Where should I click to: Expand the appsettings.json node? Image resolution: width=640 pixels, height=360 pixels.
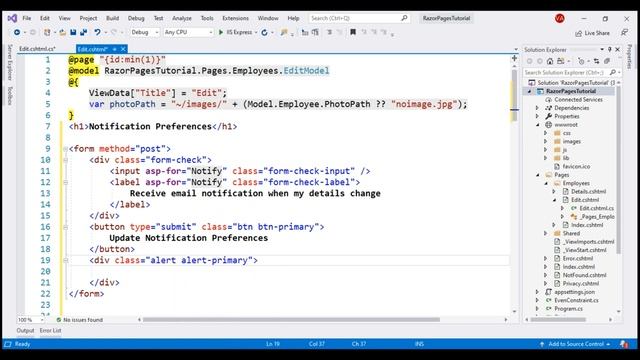pos(537,292)
